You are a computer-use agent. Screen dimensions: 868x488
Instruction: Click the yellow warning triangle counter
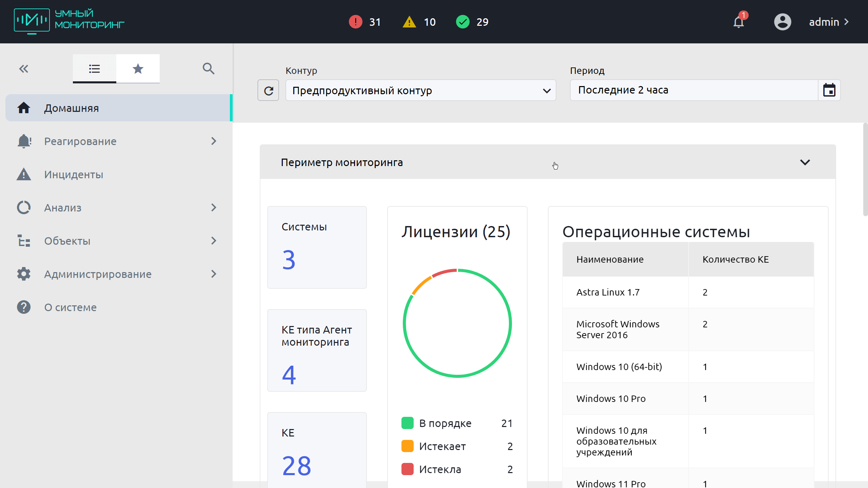pos(409,22)
